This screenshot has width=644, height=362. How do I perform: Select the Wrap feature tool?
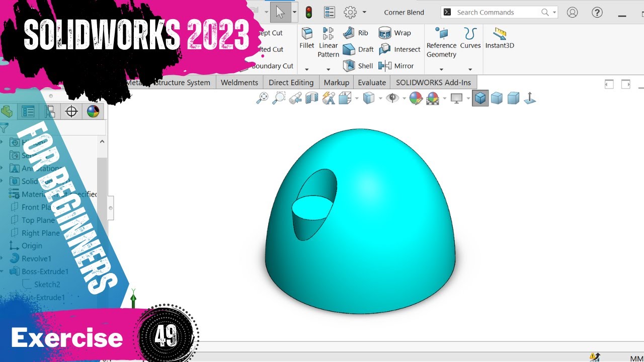[x=395, y=33]
